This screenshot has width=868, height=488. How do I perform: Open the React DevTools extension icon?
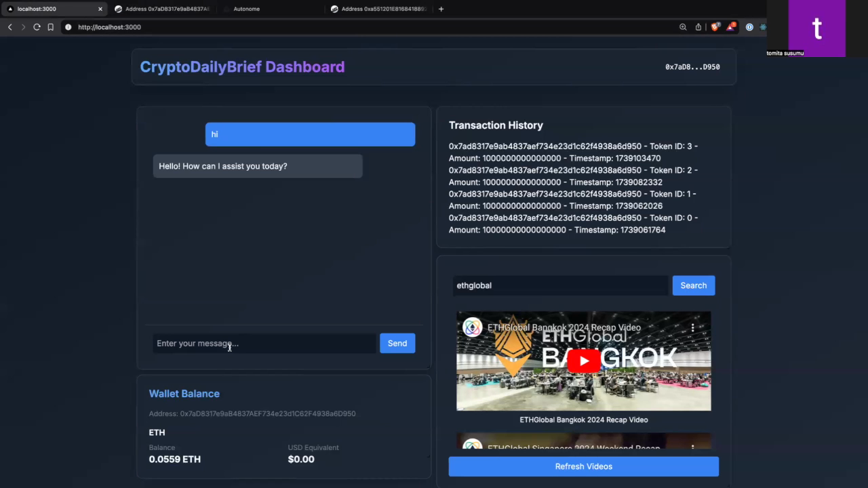763,27
